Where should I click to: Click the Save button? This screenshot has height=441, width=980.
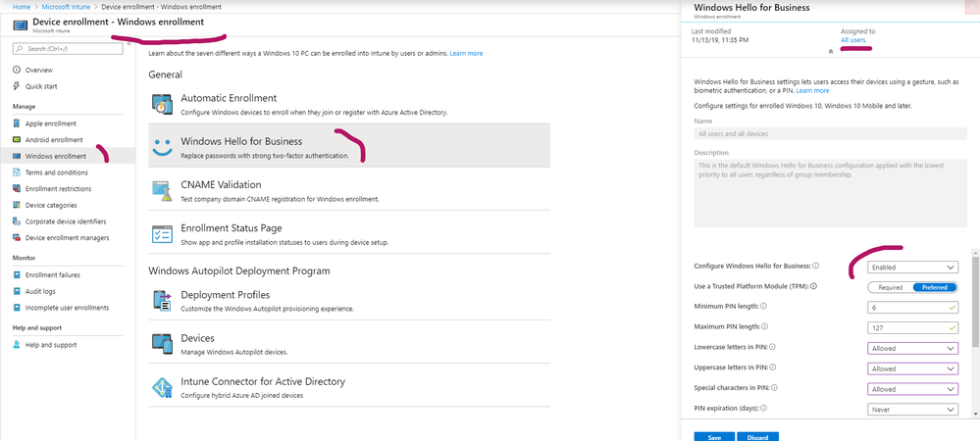714,437
